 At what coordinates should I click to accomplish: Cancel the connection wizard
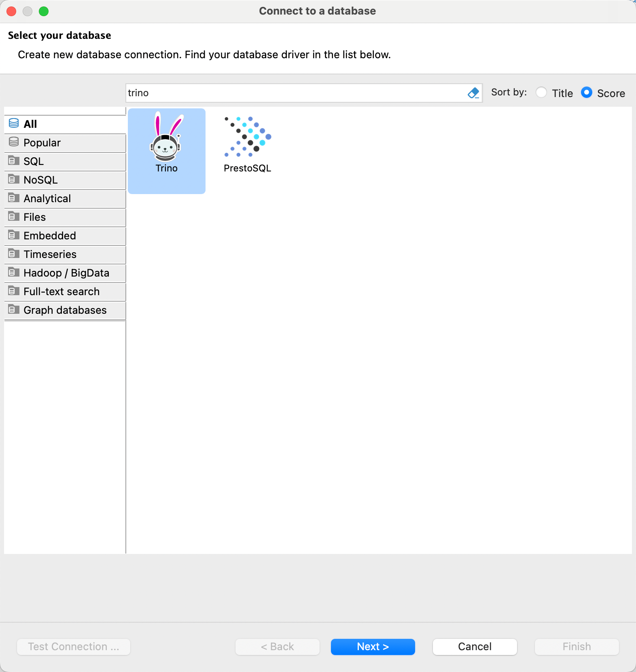(x=475, y=647)
